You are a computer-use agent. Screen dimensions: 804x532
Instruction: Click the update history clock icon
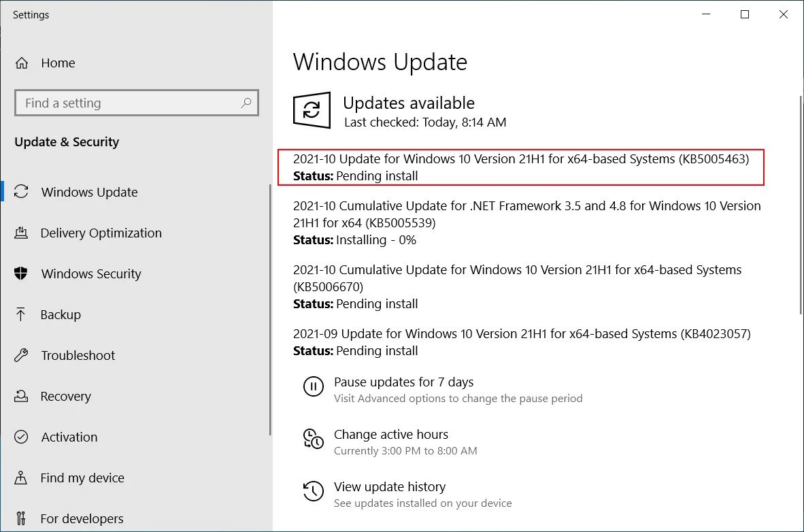coord(313,491)
